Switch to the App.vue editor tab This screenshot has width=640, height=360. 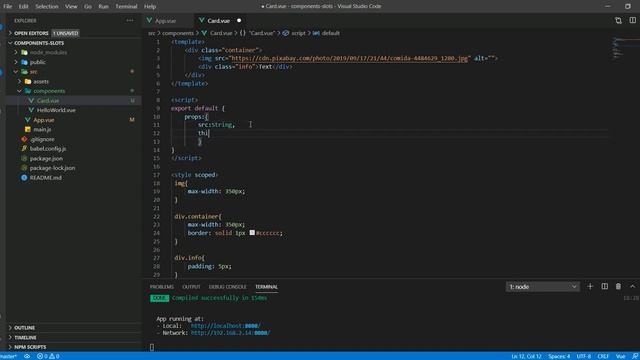click(x=165, y=20)
